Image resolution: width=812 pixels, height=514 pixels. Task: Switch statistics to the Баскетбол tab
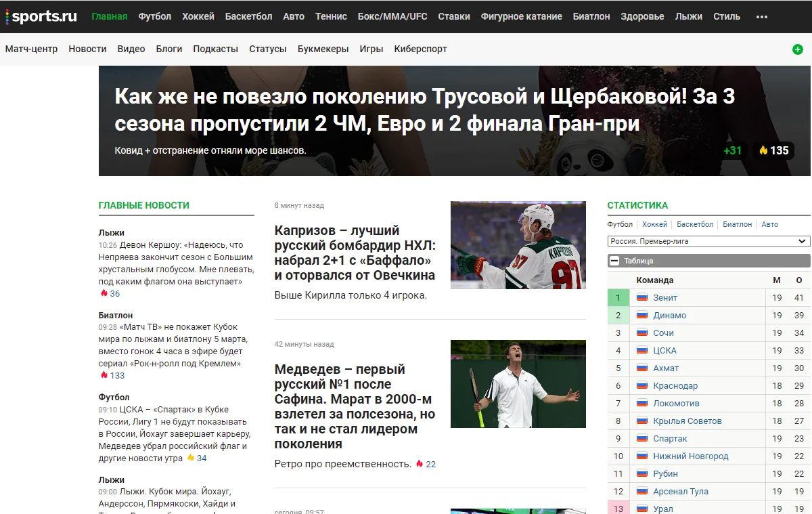(x=695, y=224)
